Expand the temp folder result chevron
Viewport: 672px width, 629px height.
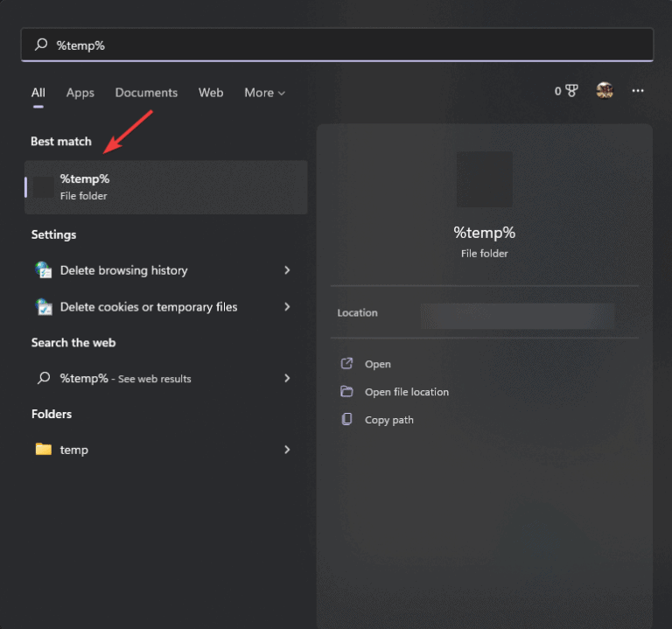(287, 450)
